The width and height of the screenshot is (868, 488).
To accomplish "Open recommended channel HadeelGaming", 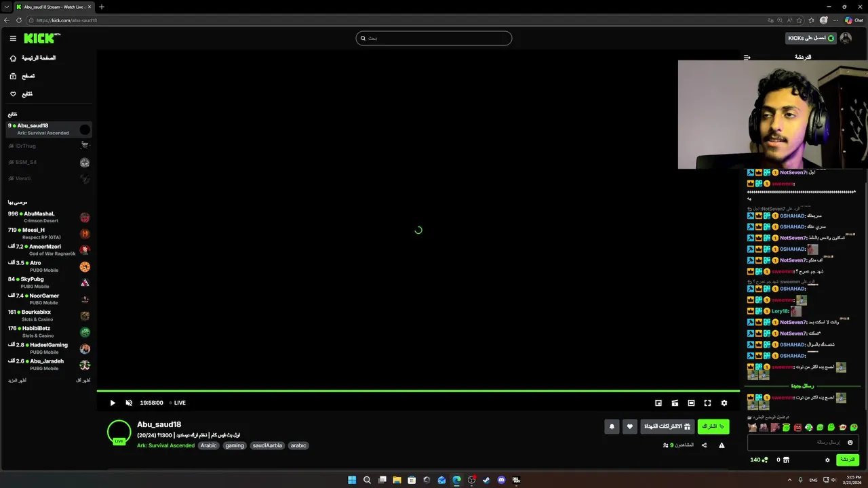I will pos(49,348).
